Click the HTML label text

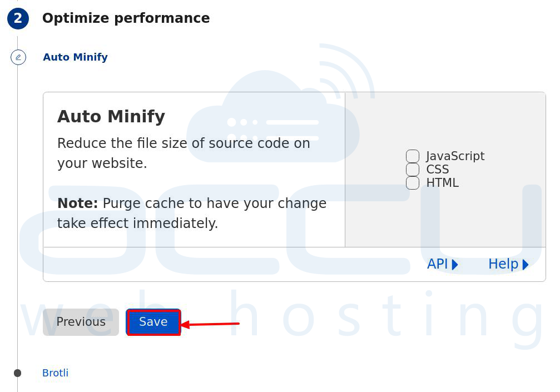coord(443,183)
